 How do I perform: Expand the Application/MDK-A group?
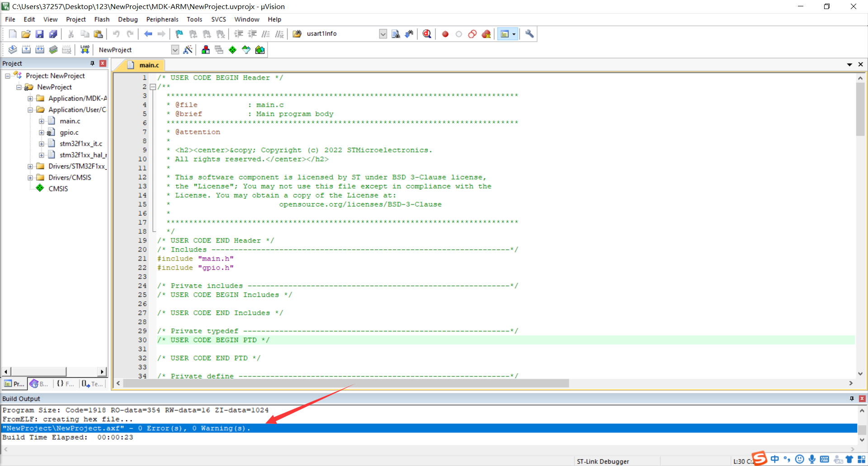[x=30, y=99]
